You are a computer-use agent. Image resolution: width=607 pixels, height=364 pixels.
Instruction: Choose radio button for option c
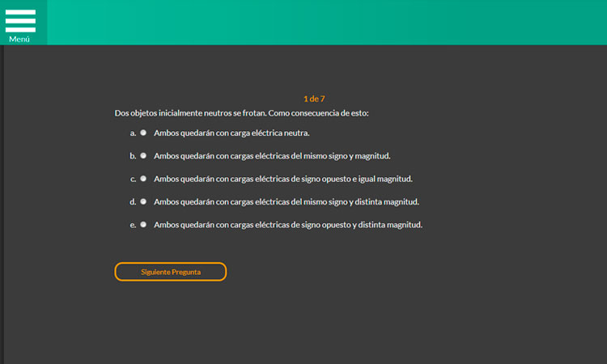tap(143, 178)
